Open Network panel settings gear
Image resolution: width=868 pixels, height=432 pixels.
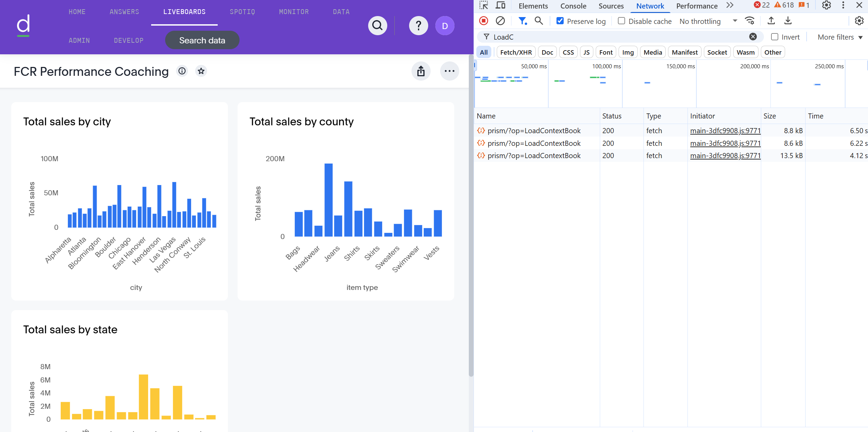859,21
